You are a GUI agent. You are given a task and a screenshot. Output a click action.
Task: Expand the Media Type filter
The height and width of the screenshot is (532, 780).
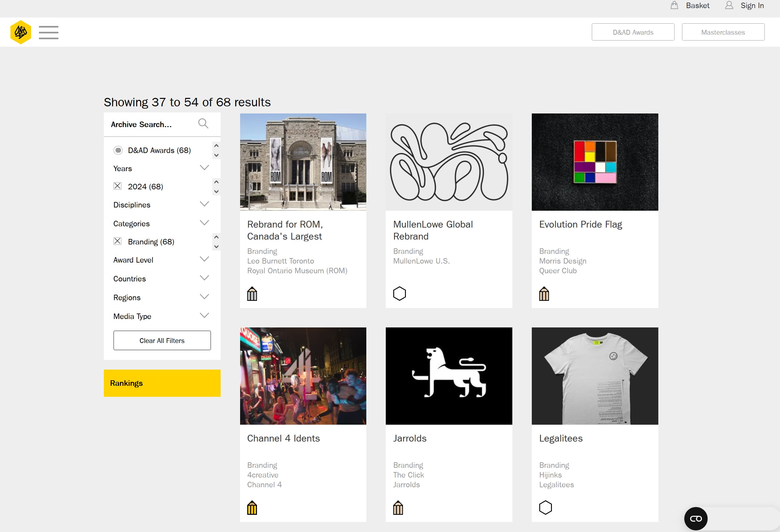[204, 315]
